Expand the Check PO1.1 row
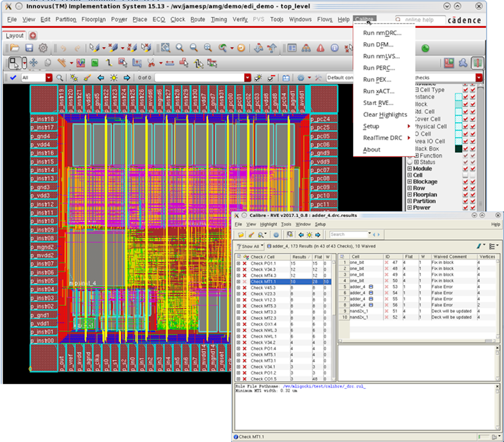This screenshot has height=442, width=504. click(x=238, y=263)
